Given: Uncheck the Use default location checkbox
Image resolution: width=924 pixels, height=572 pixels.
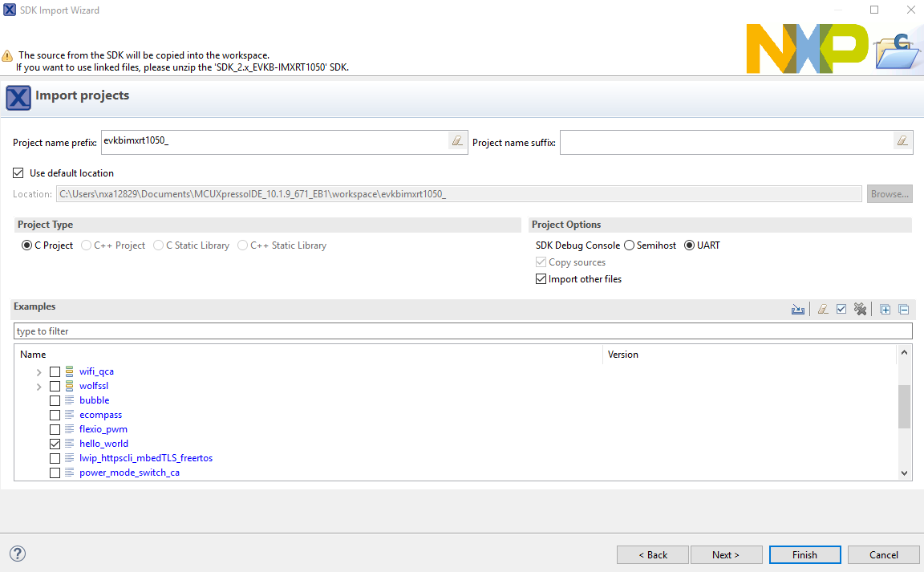Looking at the screenshot, I should click(x=18, y=173).
